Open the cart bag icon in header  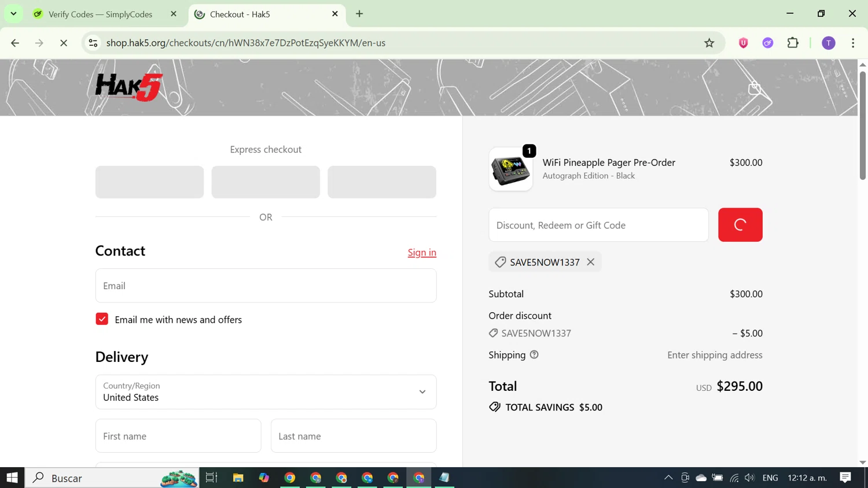coord(754,88)
